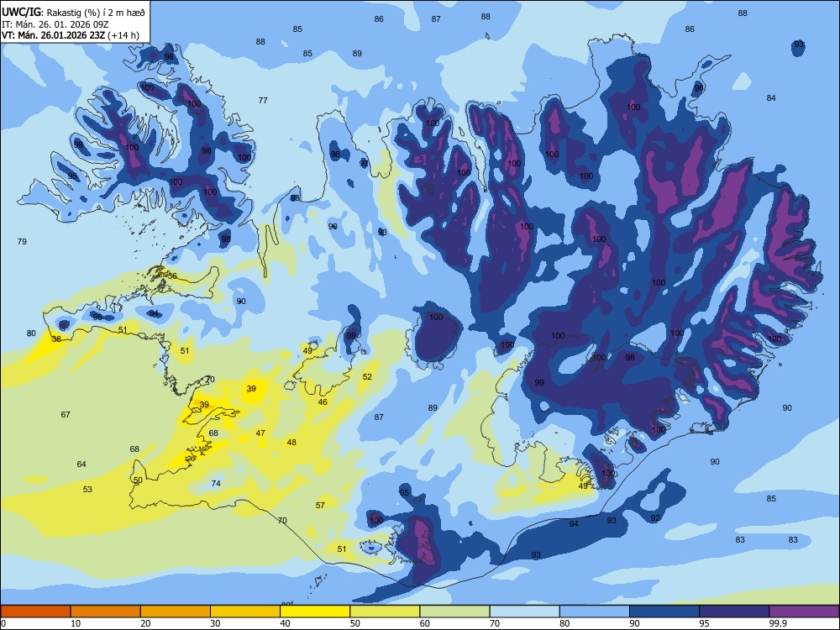
Task: Click the 95 tick label on legend scale
Action: pos(704,623)
